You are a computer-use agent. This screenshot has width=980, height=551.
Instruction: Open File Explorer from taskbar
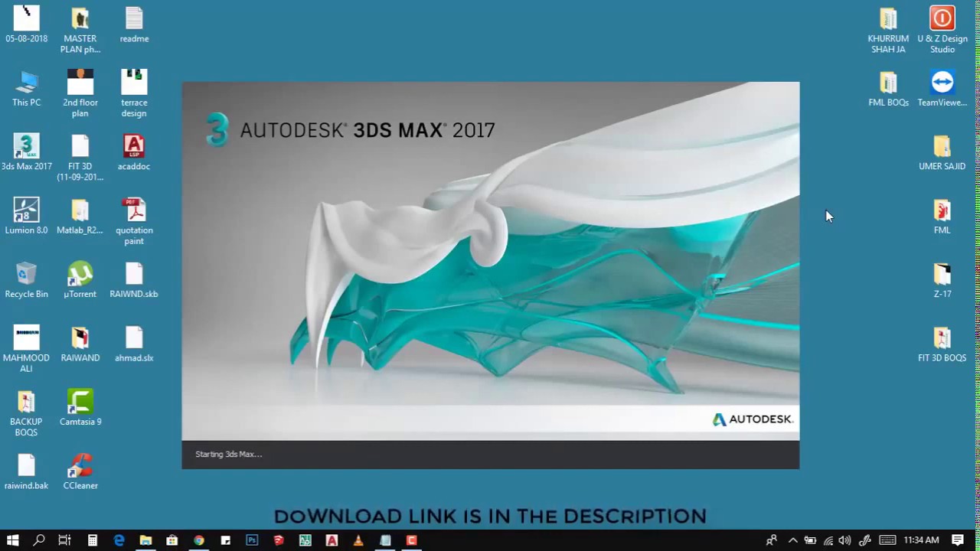pyautogui.click(x=145, y=540)
